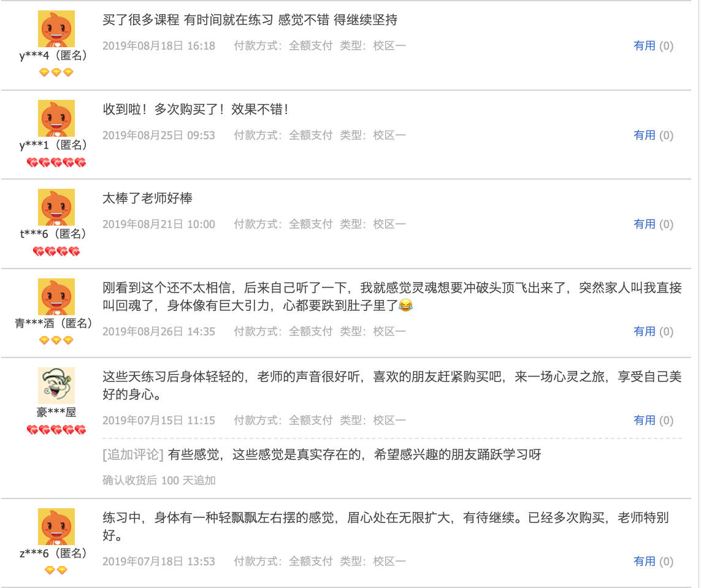
Task: Click avatar of reviewer y***1
Action: (56, 118)
